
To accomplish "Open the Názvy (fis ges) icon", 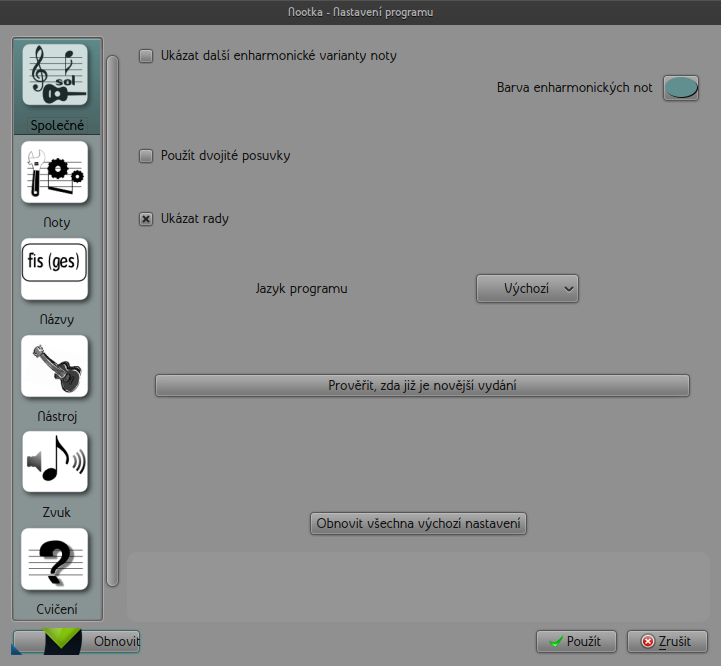I will coord(55,269).
